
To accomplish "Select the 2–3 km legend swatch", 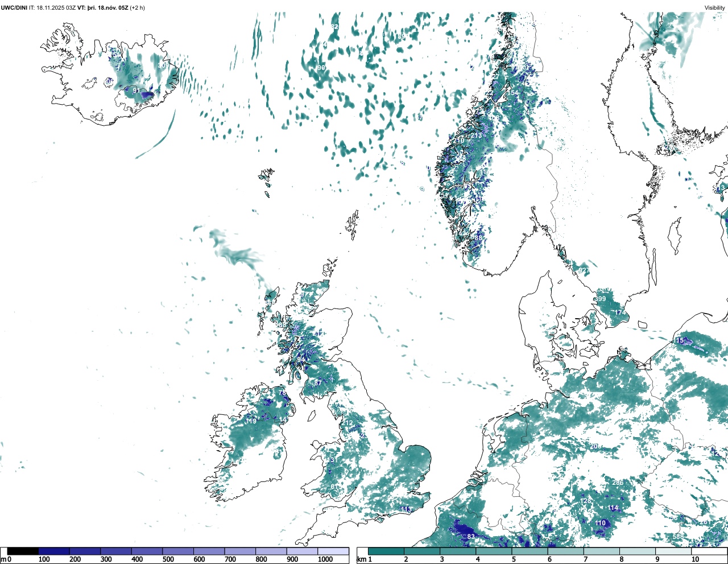I will 421,551.
